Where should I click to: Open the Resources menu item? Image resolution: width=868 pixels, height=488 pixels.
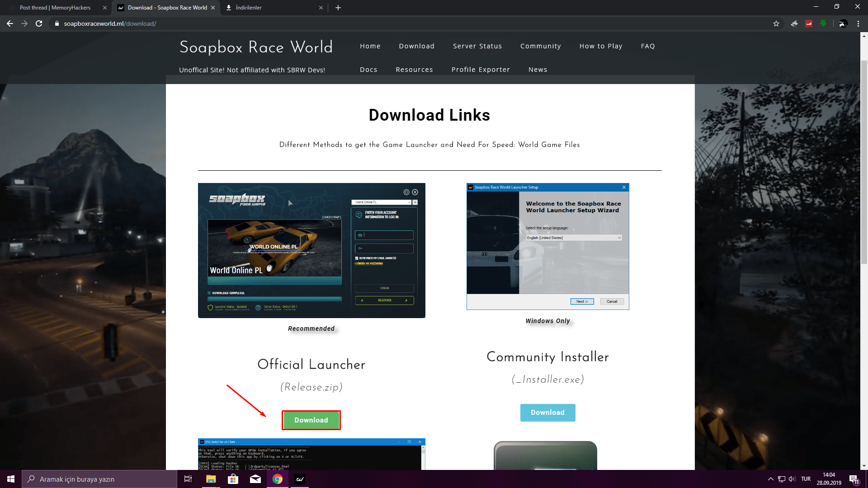[414, 70]
